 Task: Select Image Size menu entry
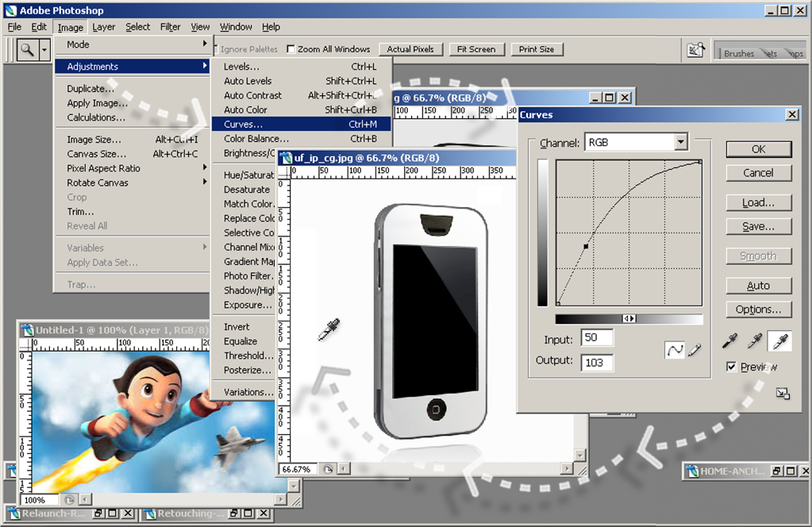[132, 139]
